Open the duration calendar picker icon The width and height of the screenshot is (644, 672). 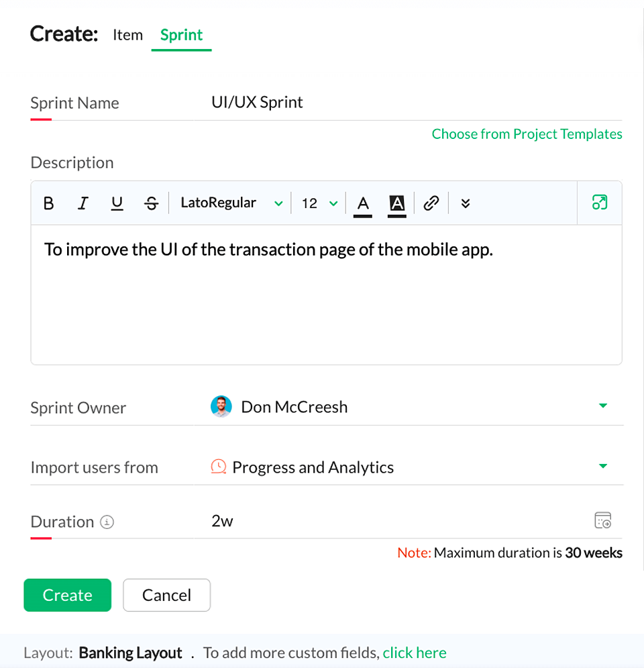point(602,520)
